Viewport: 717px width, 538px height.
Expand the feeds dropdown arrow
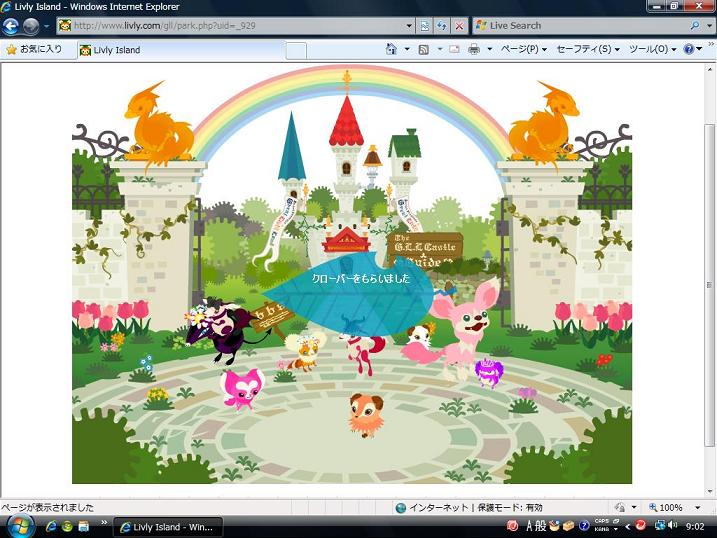(x=439, y=49)
